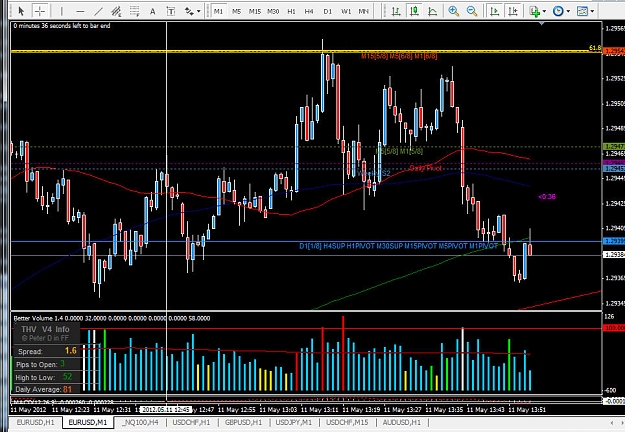The height and width of the screenshot is (432, 625).
Task: Switch chart to bar chart style
Action: [396, 11]
